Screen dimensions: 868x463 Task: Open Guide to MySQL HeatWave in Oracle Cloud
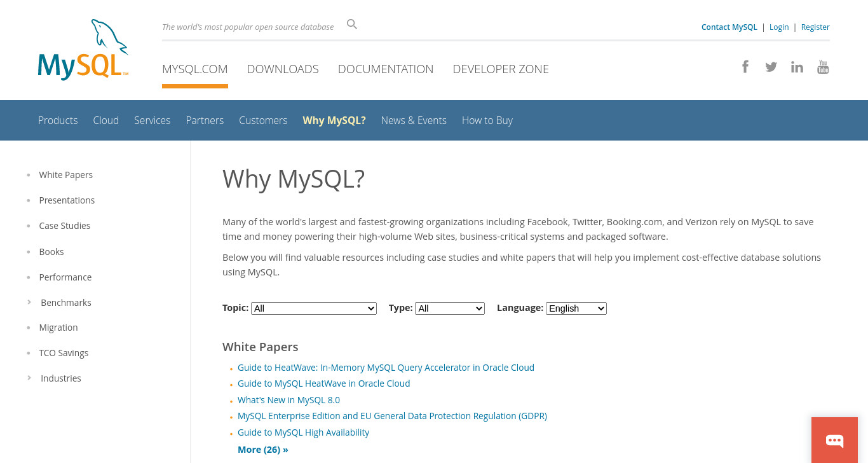pyautogui.click(x=324, y=384)
